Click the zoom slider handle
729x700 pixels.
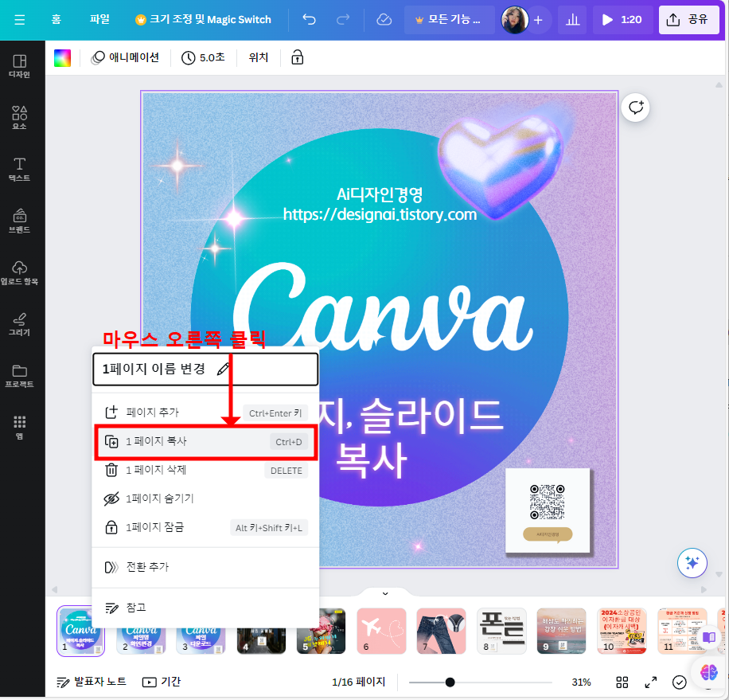pyautogui.click(x=450, y=682)
